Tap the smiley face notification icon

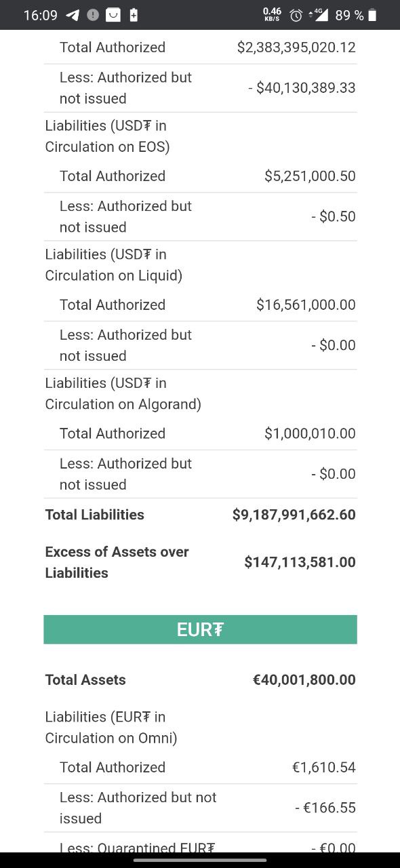click(x=113, y=15)
